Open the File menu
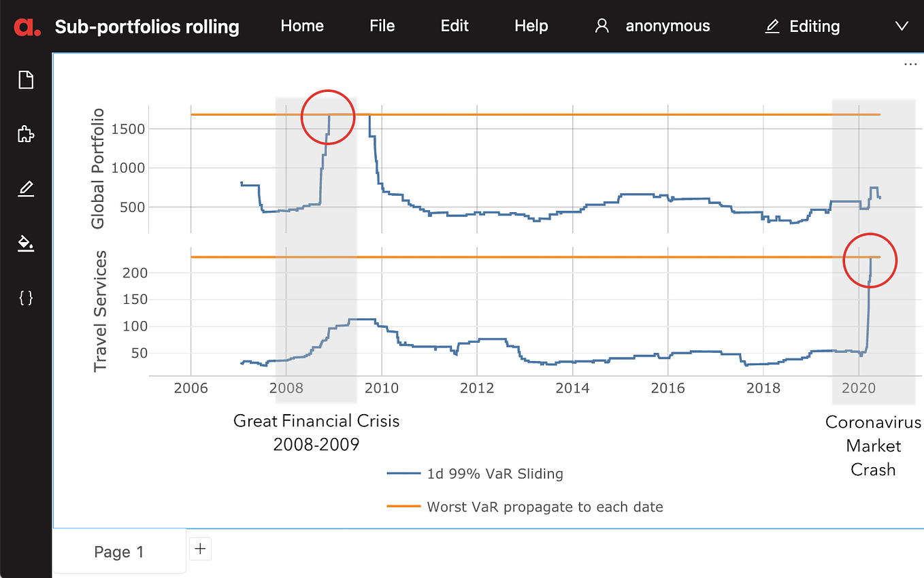The width and height of the screenshot is (924, 578). 382,26
